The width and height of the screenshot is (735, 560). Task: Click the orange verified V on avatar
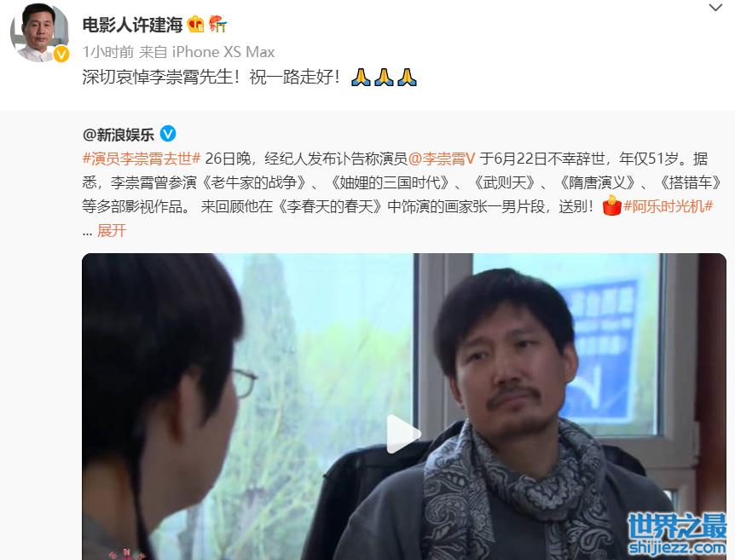[x=61, y=55]
